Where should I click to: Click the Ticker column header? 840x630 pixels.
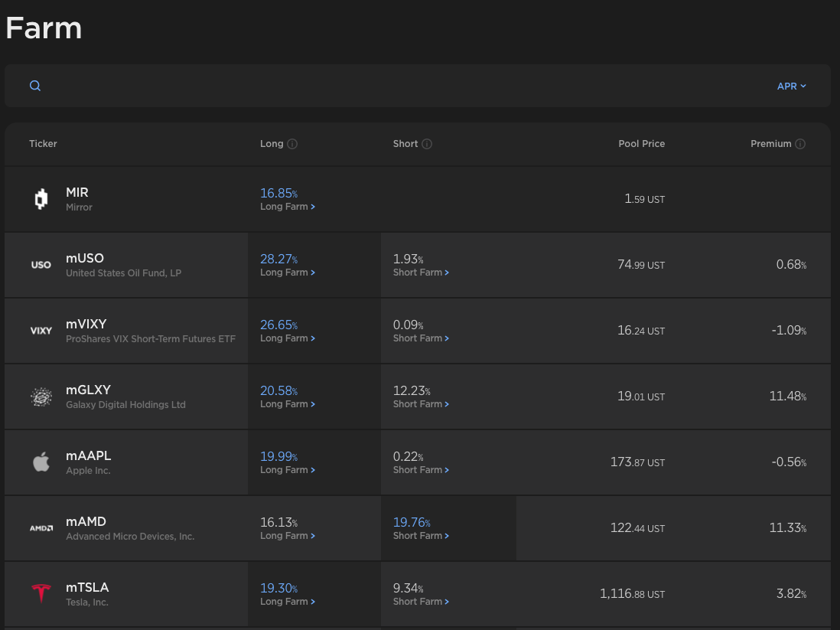[43, 144]
